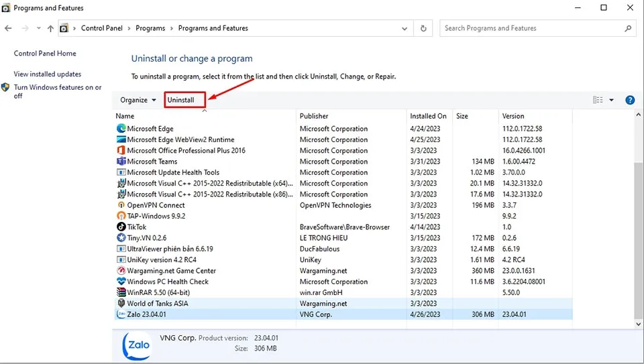Click the OpenVPN Connect program icon

pyautogui.click(x=121, y=205)
